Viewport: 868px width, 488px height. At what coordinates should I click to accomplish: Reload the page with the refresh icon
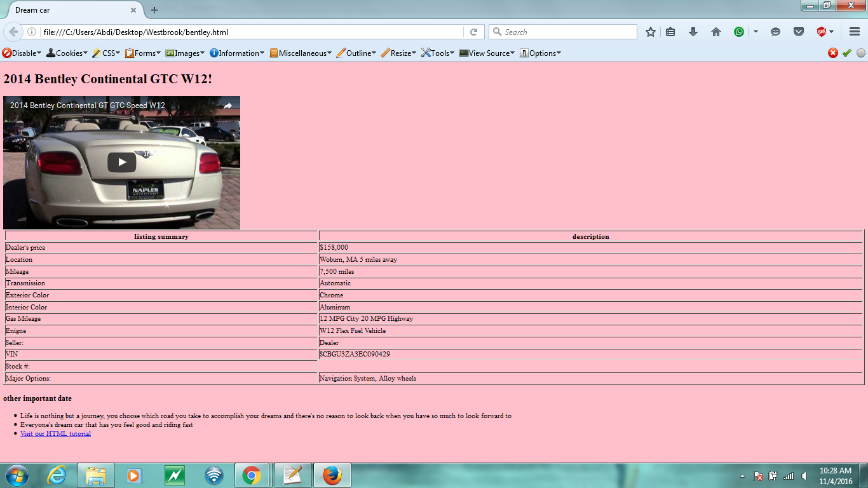coord(473,32)
